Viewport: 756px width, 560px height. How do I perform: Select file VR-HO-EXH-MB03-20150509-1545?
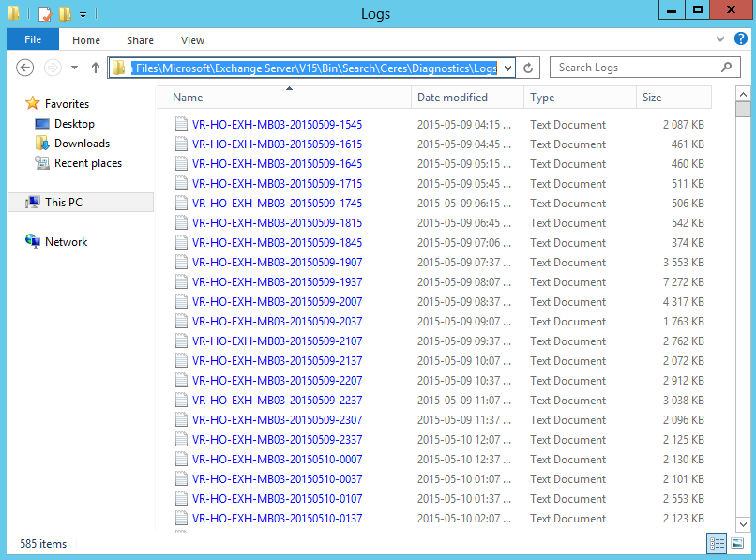pyautogui.click(x=278, y=125)
